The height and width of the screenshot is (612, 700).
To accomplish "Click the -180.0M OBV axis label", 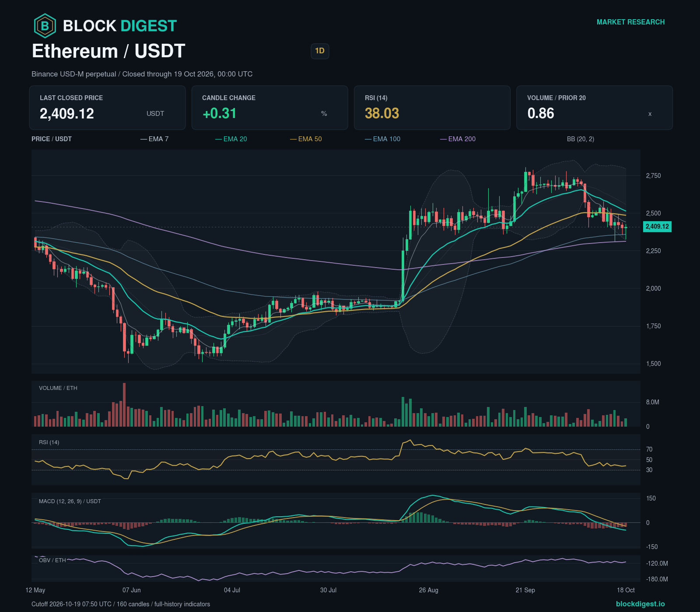I will coord(657,579).
